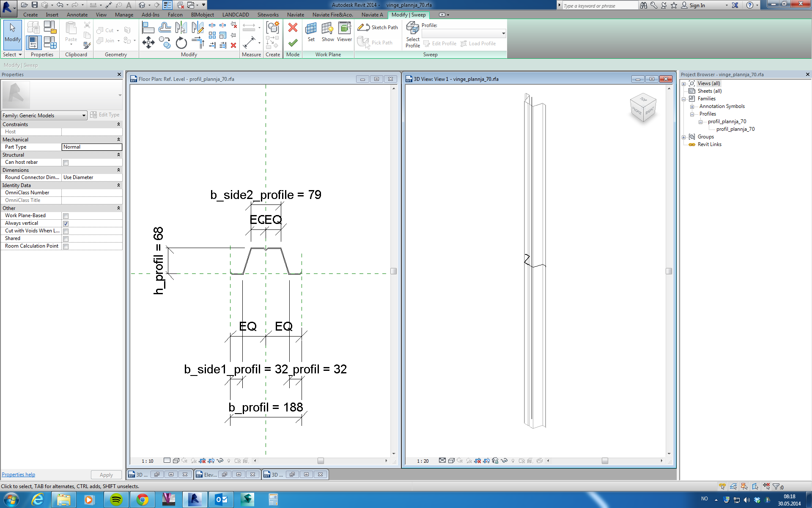Open the Annotate ribbon tab

[x=77, y=15]
